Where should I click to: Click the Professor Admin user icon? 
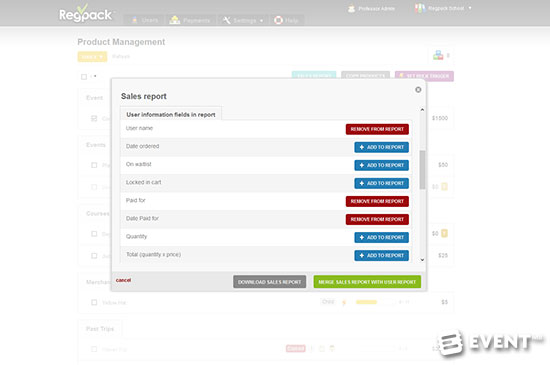click(351, 8)
